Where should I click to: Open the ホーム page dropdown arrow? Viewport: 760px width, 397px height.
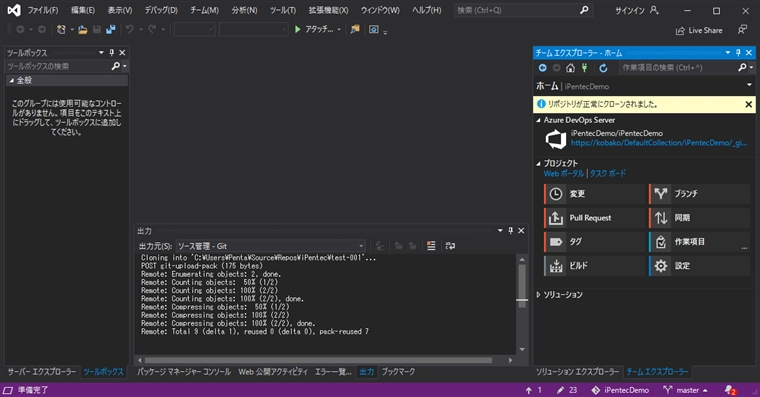749,85
